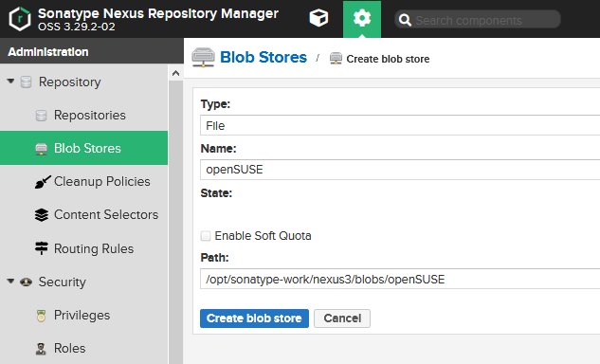
Task: Click the sidebar scroll up arrow
Action: coord(175,73)
